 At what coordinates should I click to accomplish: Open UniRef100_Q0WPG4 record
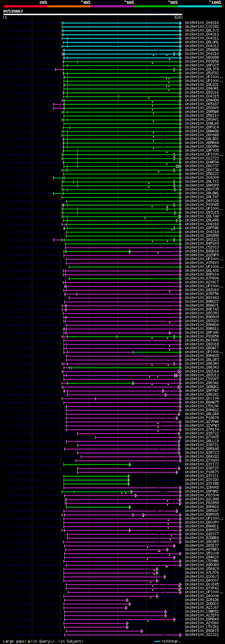pyautogui.click(x=202, y=162)
